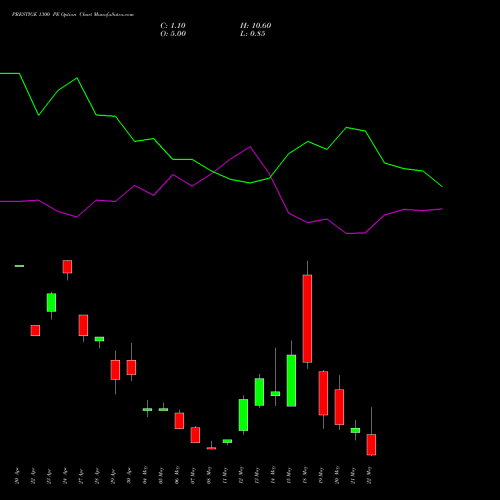The height and width of the screenshot is (500, 500).
Task: Click the '27 Apr' date label
Action: pos(81,476)
